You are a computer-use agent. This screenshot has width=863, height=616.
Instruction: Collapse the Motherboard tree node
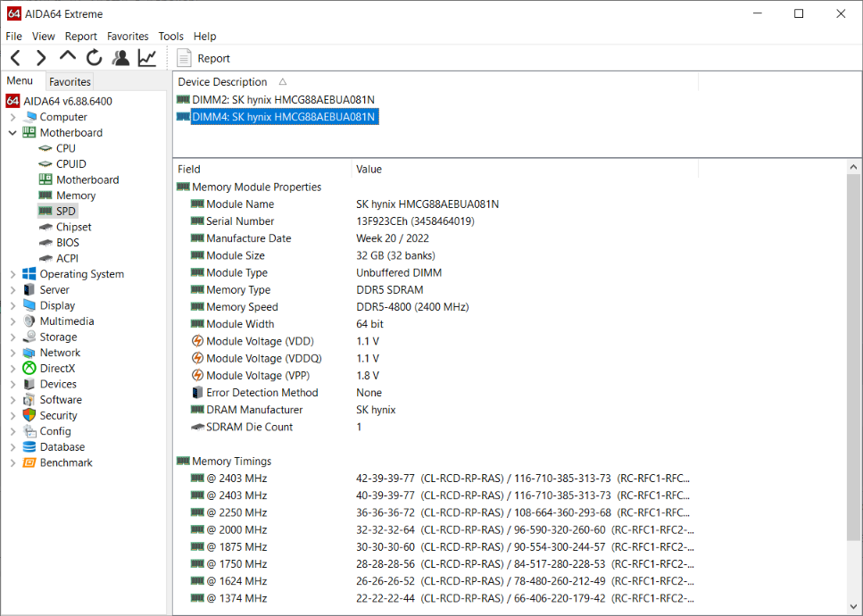[x=12, y=133]
